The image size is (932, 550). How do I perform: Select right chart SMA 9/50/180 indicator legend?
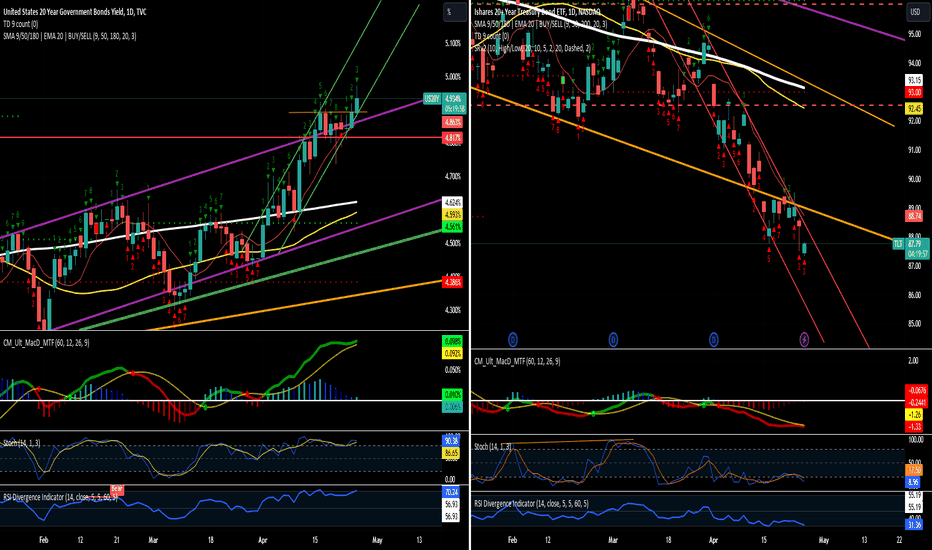click(x=541, y=24)
